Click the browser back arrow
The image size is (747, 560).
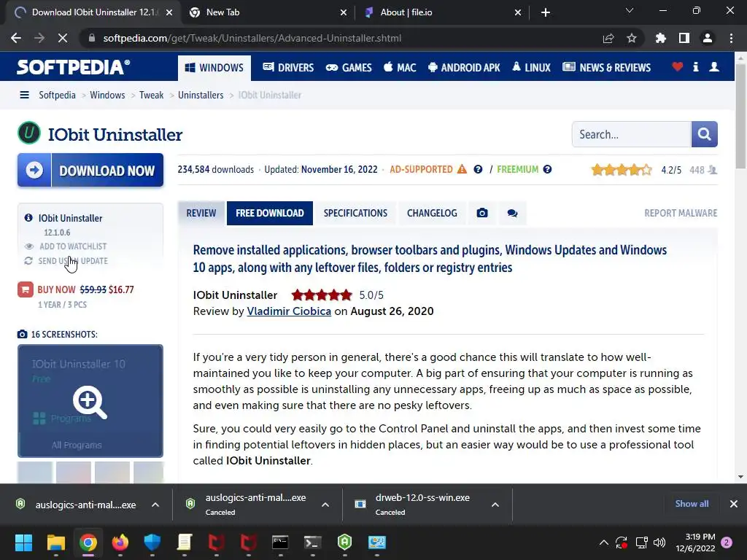pos(16,38)
